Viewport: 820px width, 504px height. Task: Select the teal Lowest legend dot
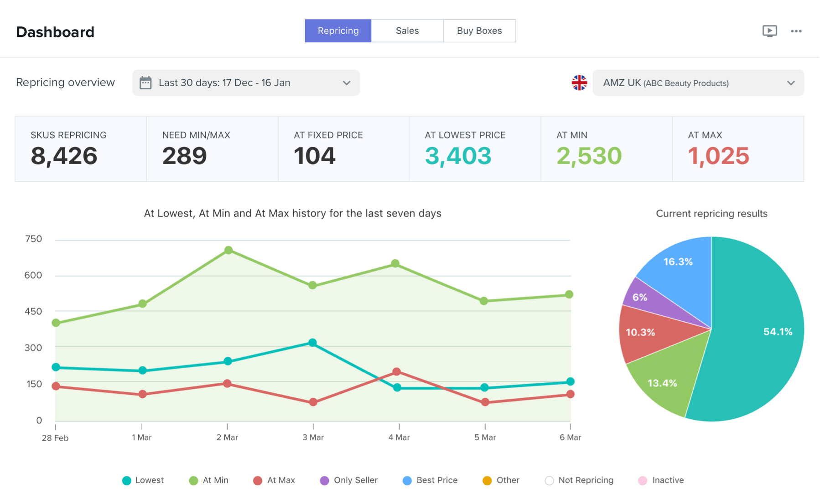tap(126, 480)
